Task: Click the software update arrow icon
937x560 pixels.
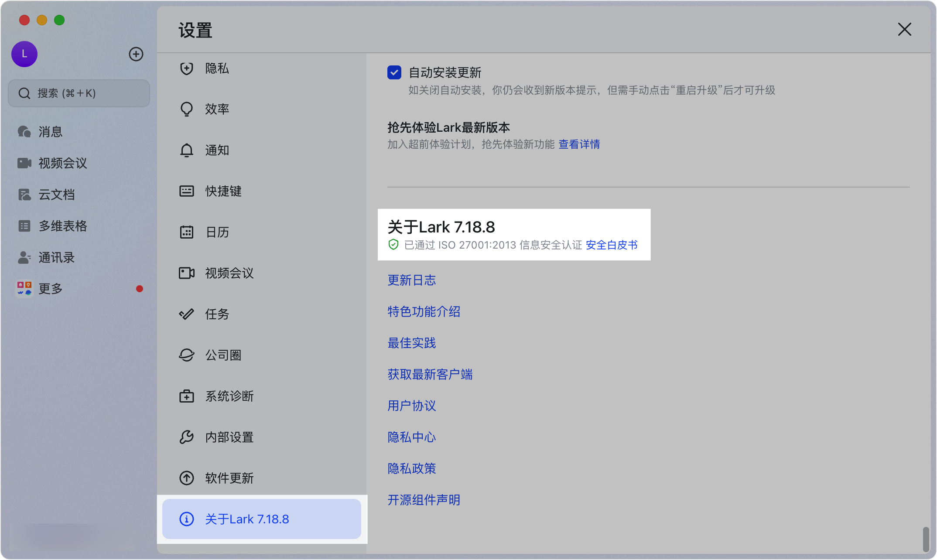Action: coord(187,478)
